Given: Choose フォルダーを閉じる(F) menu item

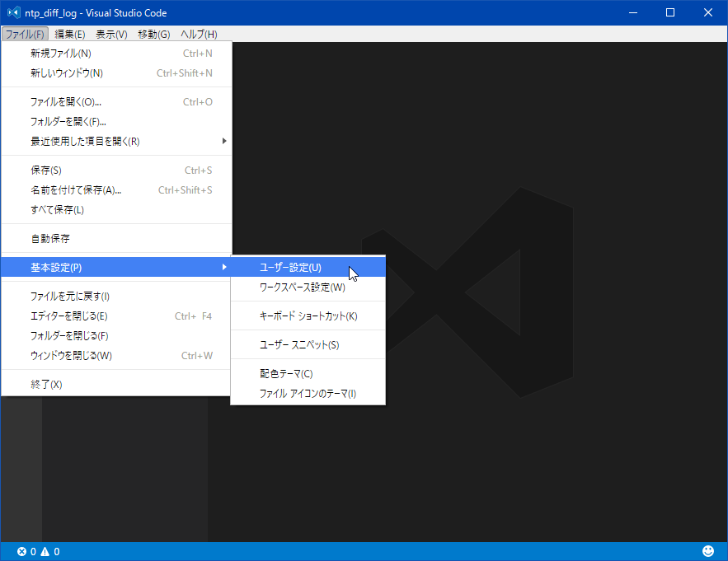Looking at the screenshot, I should pos(116,335).
